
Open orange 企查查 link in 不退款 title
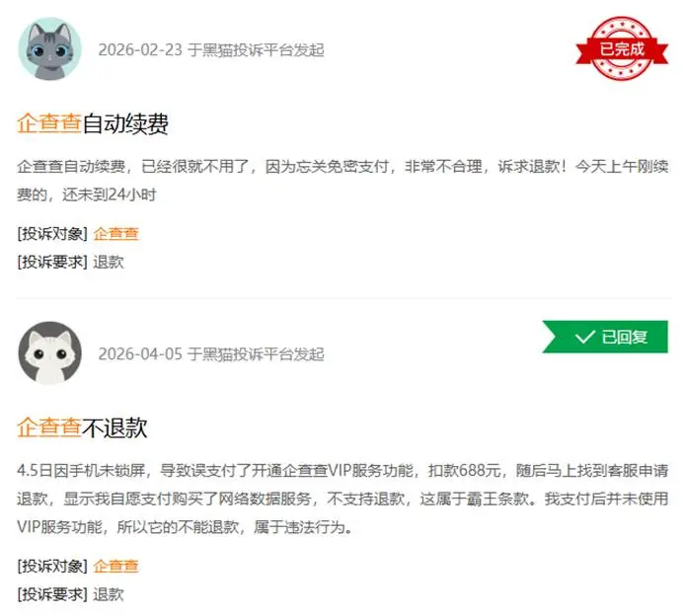point(49,427)
